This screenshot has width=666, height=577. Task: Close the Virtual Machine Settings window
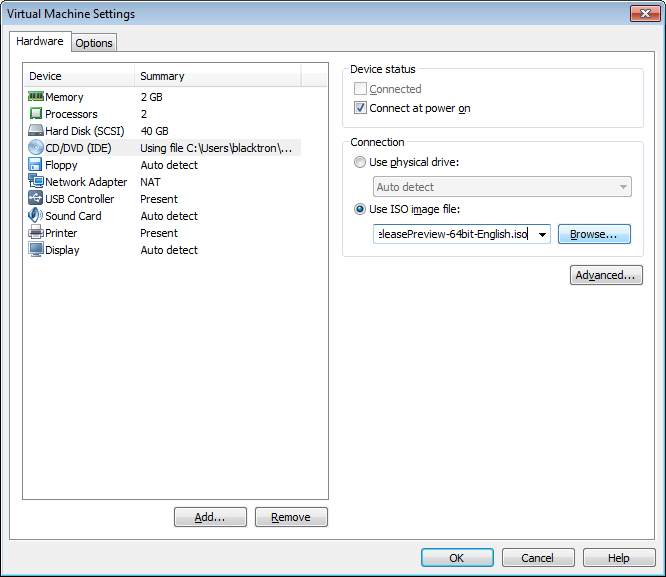(645, 13)
